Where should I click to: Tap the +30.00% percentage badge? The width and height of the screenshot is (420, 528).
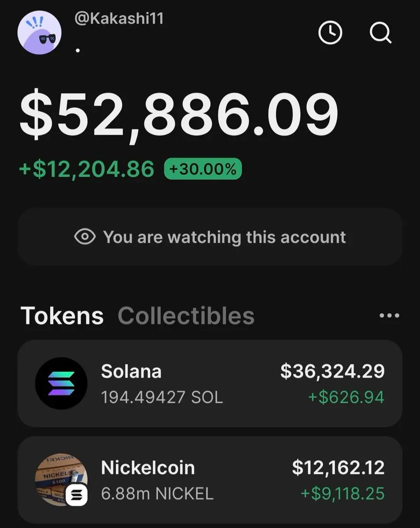[203, 169]
